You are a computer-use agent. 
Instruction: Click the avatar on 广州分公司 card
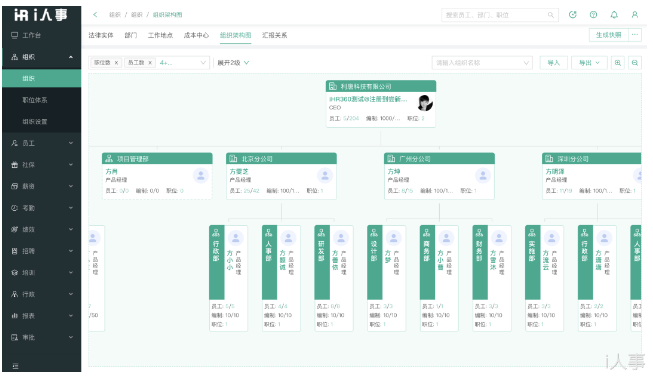pos(483,176)
